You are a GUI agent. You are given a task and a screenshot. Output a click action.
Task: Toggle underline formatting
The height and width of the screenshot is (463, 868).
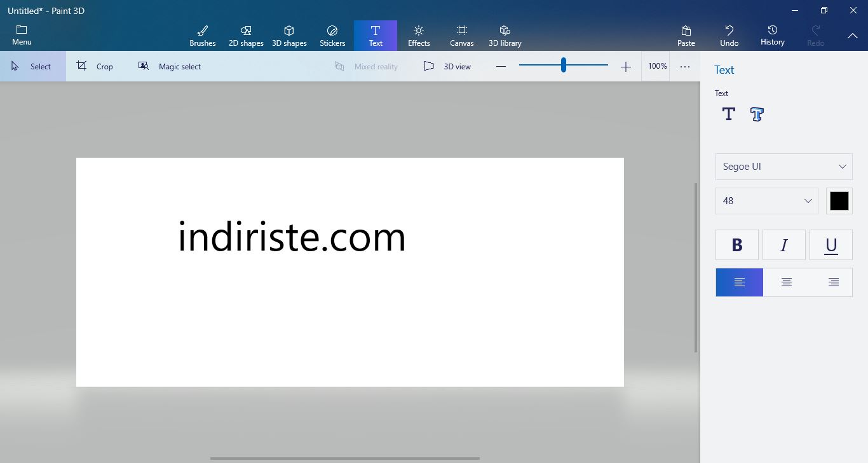click(831, 245)
